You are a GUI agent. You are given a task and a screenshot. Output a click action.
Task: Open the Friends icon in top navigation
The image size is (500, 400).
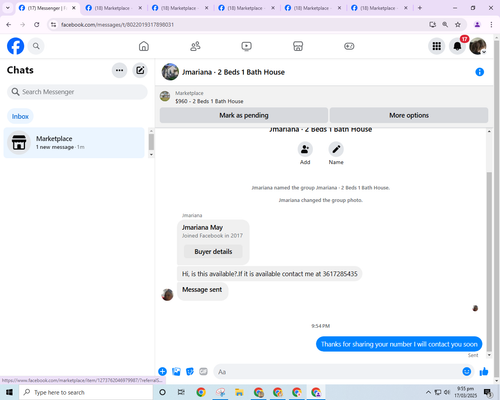click(195, 46)
